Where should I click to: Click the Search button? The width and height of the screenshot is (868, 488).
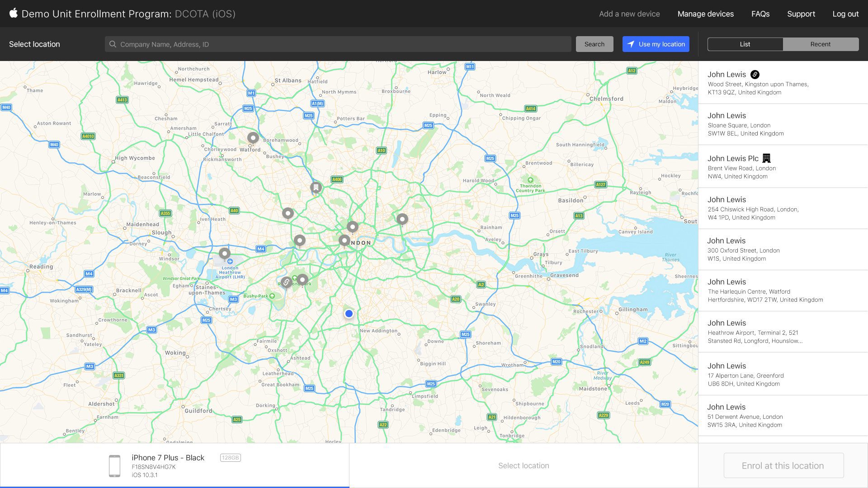594,44
